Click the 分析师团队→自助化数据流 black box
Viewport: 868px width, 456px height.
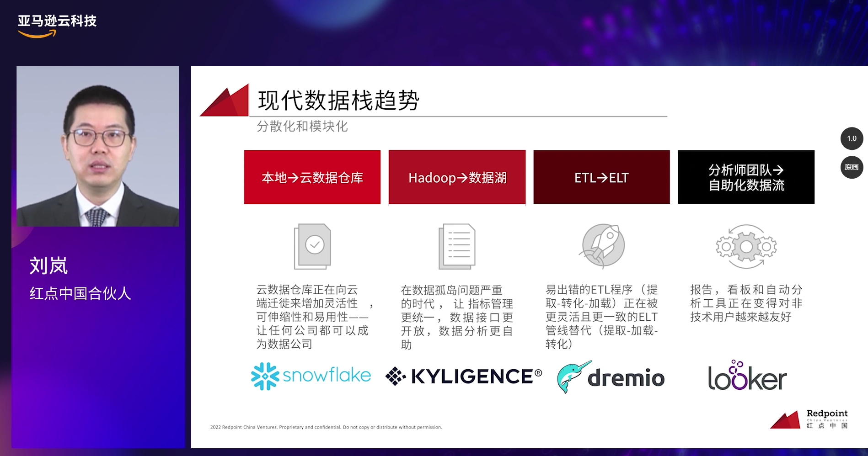tap(746, 177)
